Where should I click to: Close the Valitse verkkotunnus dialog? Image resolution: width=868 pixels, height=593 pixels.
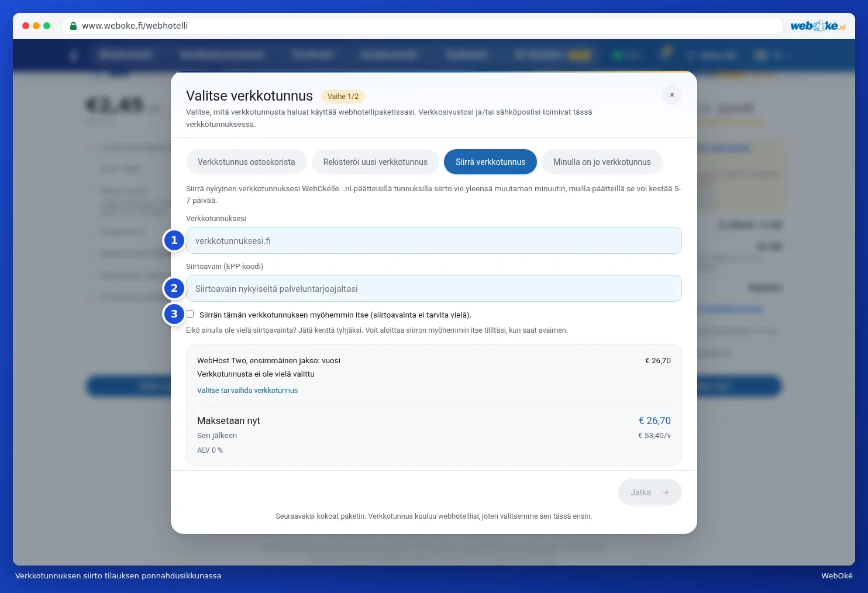click(x=671, y=95)
